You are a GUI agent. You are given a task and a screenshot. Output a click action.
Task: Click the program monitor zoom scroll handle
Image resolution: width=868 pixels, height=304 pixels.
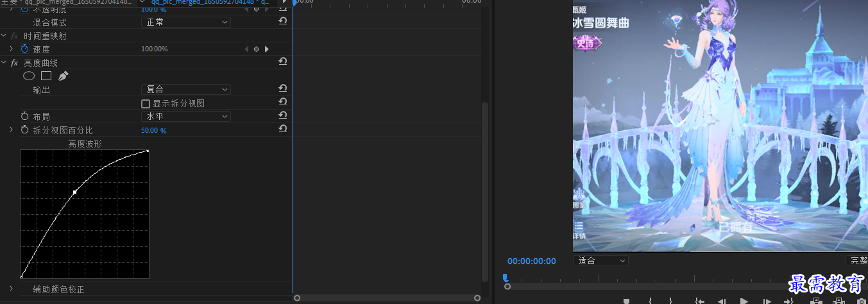pyautogui.click(x=507, y=287)
